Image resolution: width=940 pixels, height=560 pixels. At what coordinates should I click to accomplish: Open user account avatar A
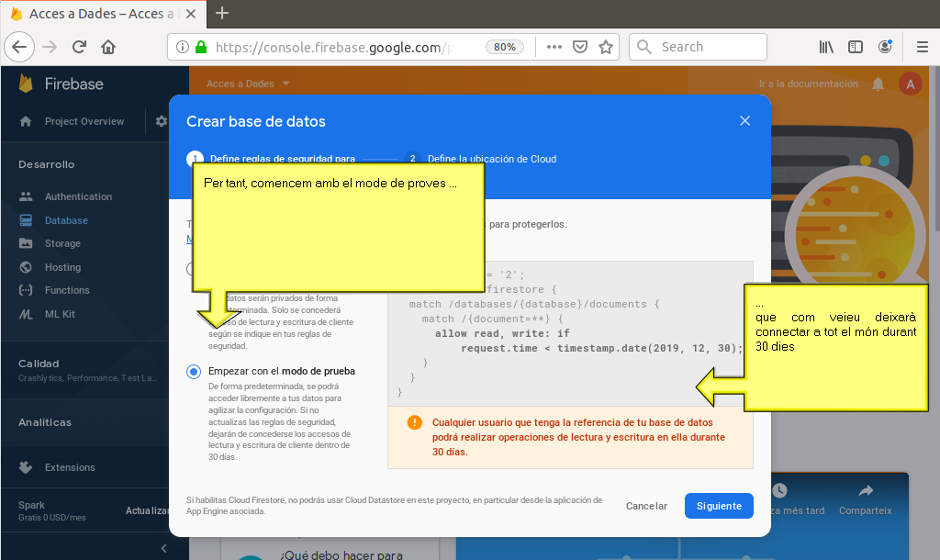pos(910,84)
